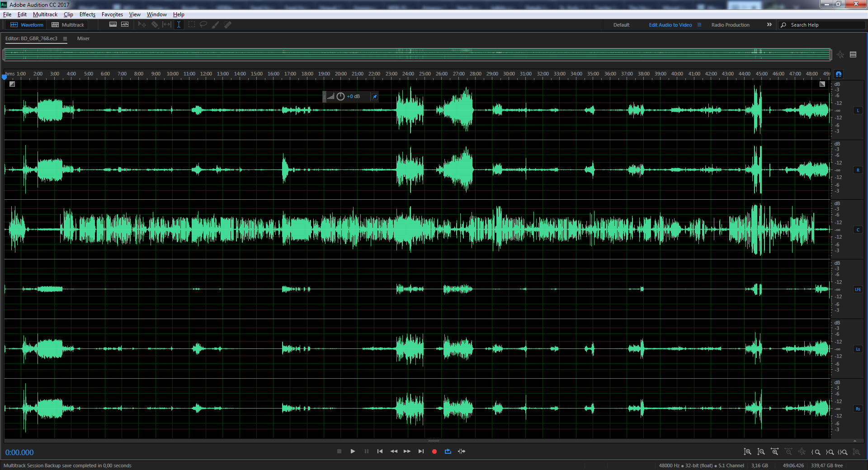868x470 pixels.
Task: Open the View menu
Action: (x=135, y=14)
